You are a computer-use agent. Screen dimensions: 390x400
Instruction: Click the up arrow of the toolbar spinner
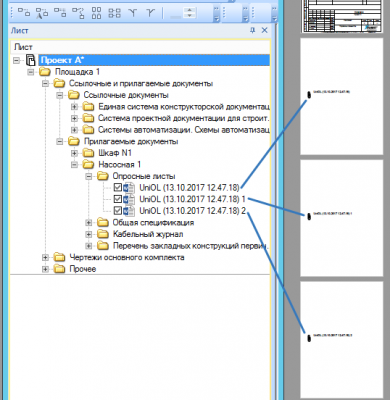(x=190, y=10)
